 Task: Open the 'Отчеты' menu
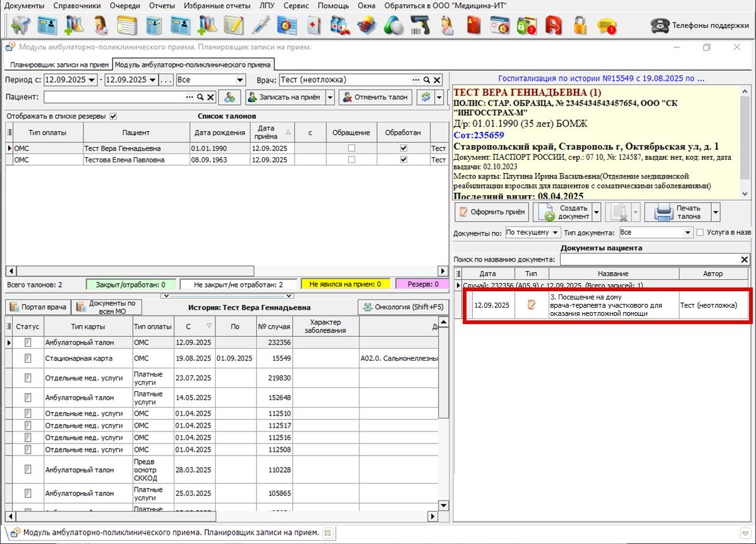162,6
